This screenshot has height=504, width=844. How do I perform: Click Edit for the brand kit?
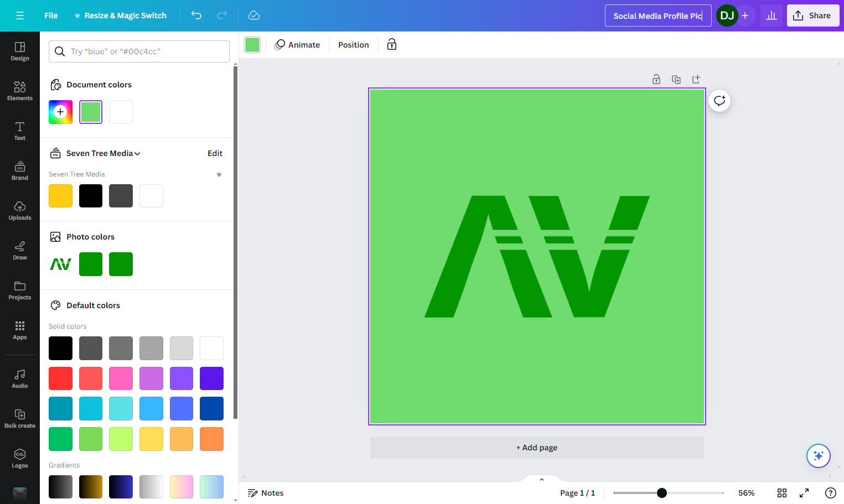pos(215,153)
